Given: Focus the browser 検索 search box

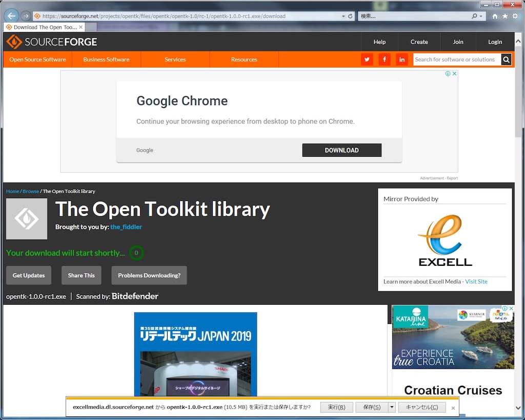Looking at the screenshot, I should [x=414, y=16].
